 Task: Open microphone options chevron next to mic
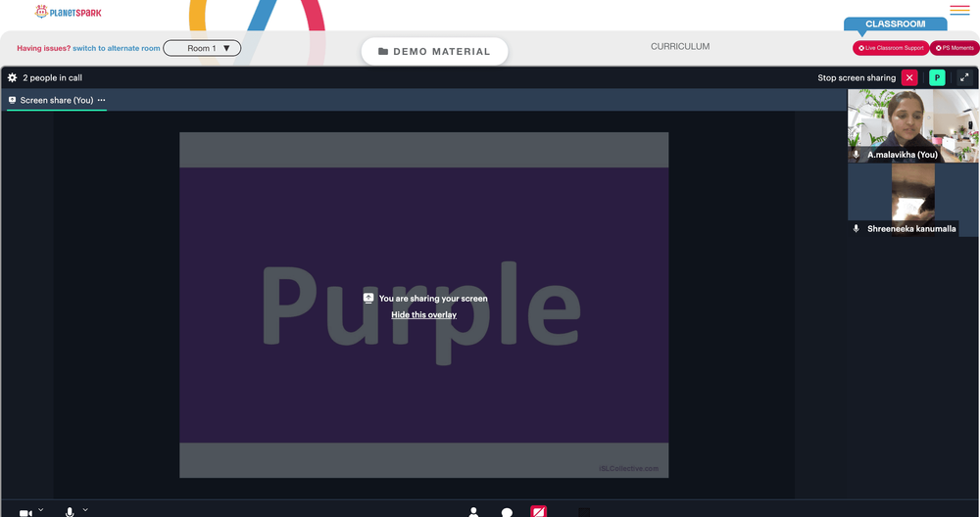85,509
